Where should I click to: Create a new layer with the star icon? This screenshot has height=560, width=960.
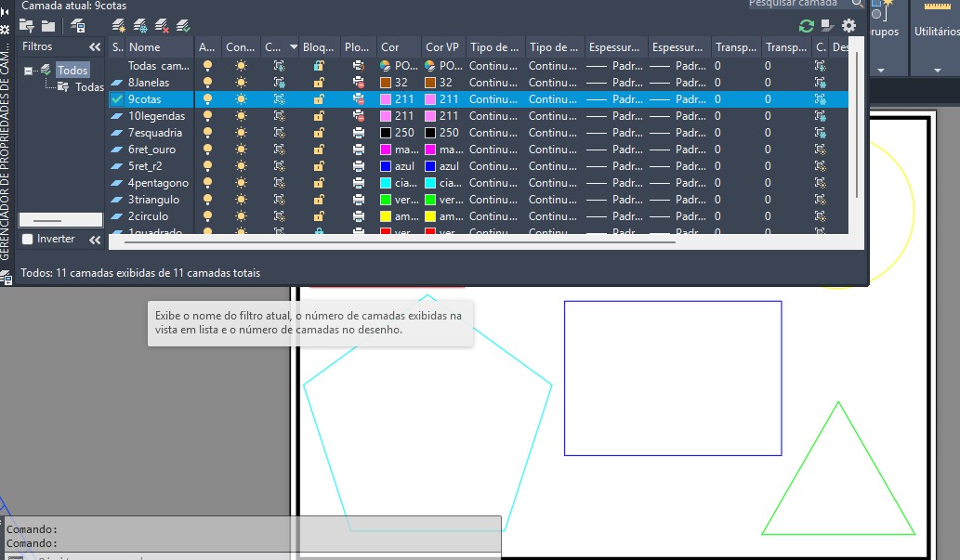point(119,26)
